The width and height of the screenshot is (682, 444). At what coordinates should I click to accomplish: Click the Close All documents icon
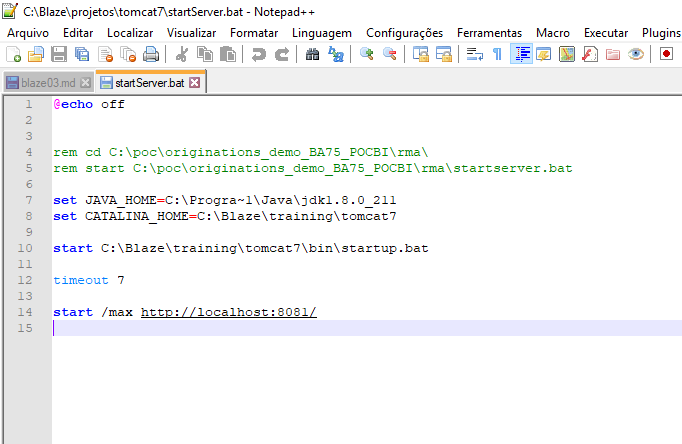tap(128, 54)
